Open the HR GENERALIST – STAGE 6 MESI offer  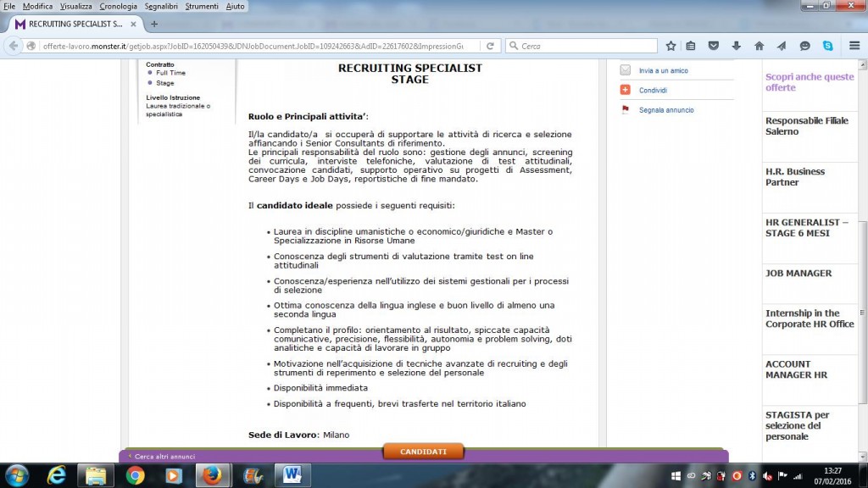point(807,228)
